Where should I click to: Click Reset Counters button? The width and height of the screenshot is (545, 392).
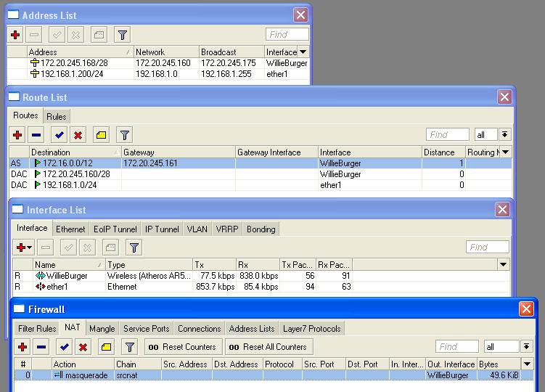[182, 347]
